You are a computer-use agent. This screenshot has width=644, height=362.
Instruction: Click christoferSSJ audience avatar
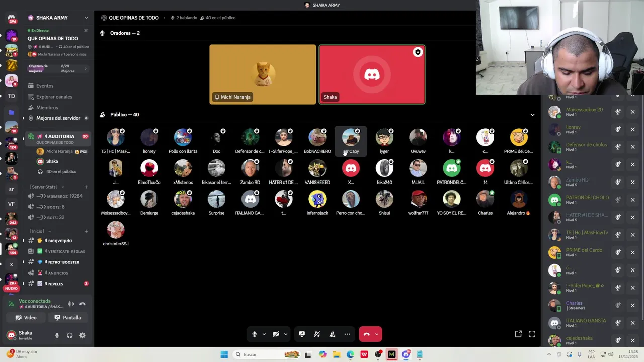click(x=115, y=230)
